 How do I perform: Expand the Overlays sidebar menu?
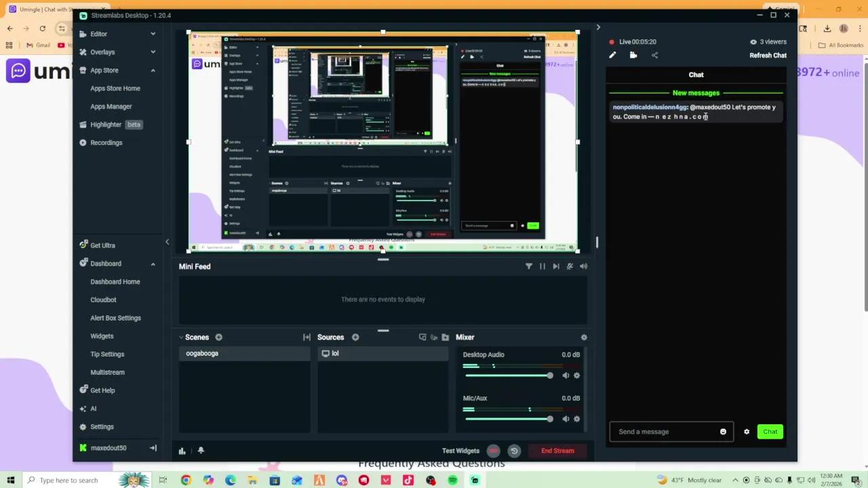coord(153,52)
